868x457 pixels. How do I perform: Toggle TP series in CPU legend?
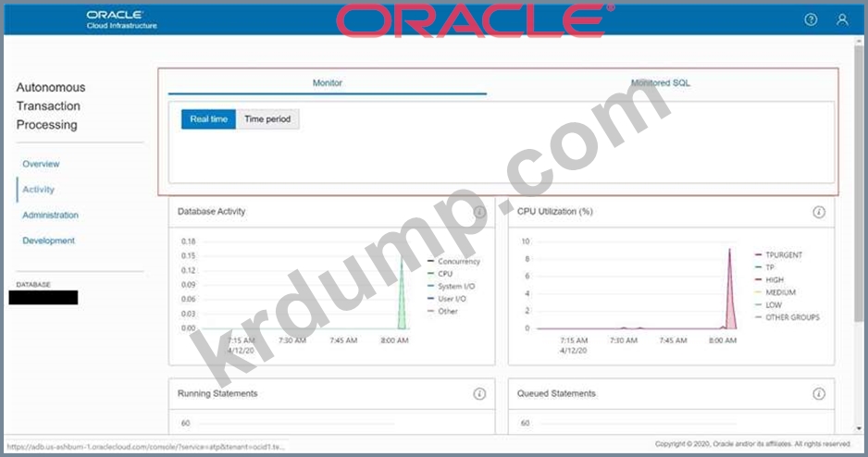coord(764,267)
